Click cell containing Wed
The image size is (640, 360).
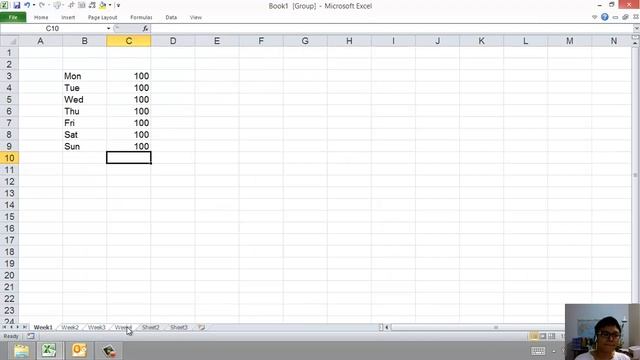(84, 100)
